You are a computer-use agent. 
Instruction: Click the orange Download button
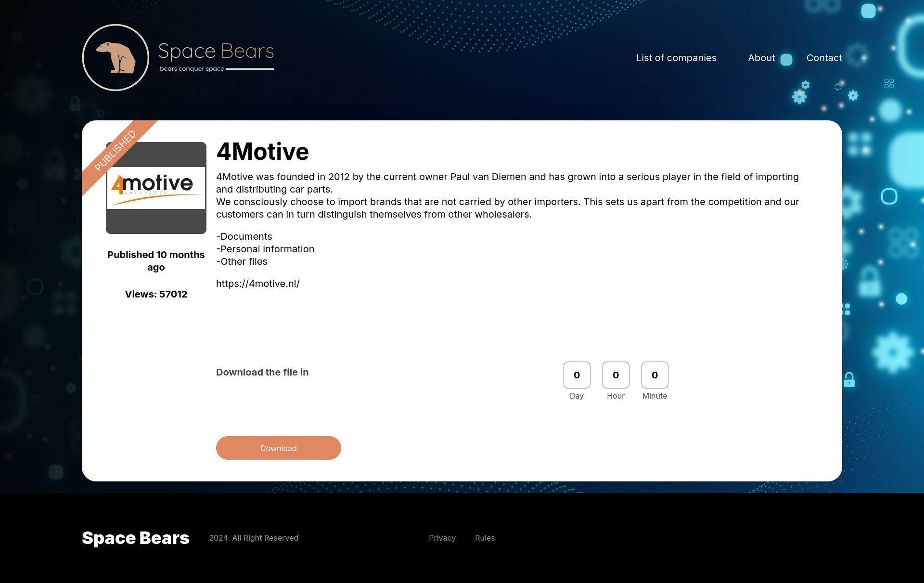[278, 448]
